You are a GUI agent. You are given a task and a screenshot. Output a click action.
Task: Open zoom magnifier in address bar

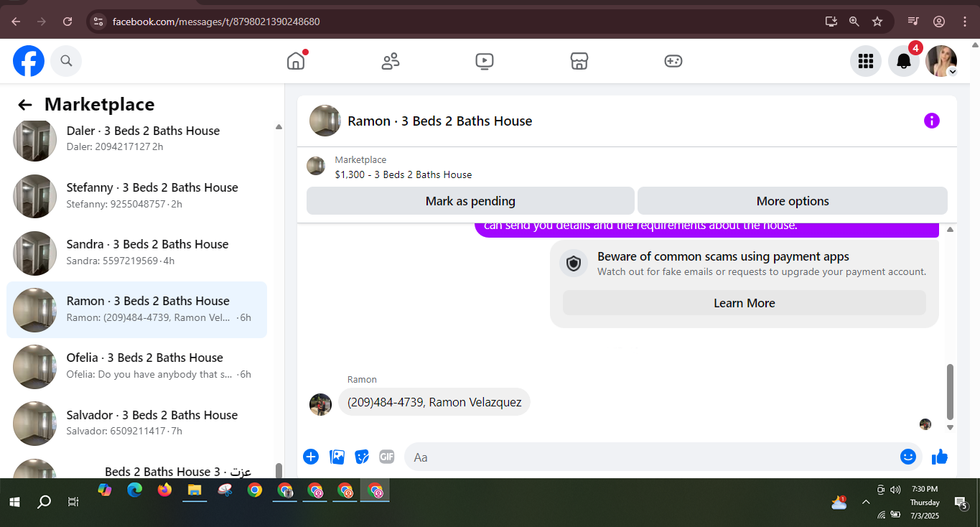click(854, 22)
